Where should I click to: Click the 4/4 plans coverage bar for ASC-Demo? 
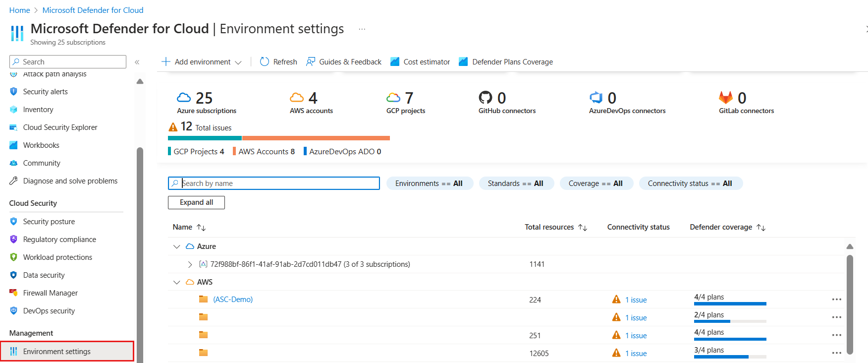(730, 303)
